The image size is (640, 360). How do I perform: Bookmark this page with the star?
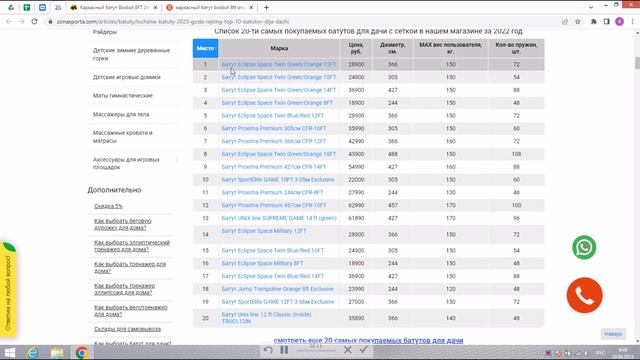(578, 22)
